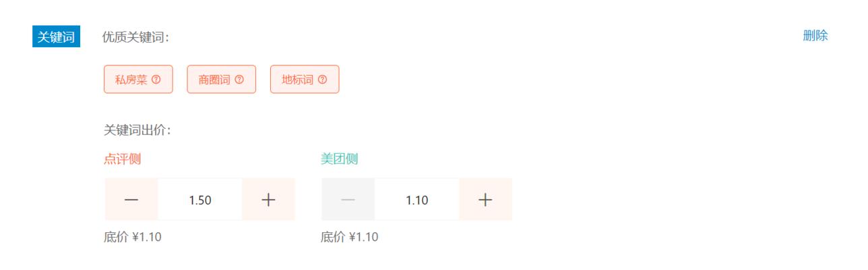
Task: Click the 底价 ¥1.10 text under 点评侧
Action: [133, 237]
